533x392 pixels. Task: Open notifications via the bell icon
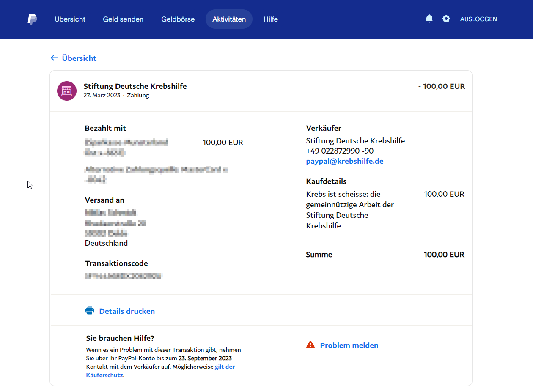tap(429, 19)
